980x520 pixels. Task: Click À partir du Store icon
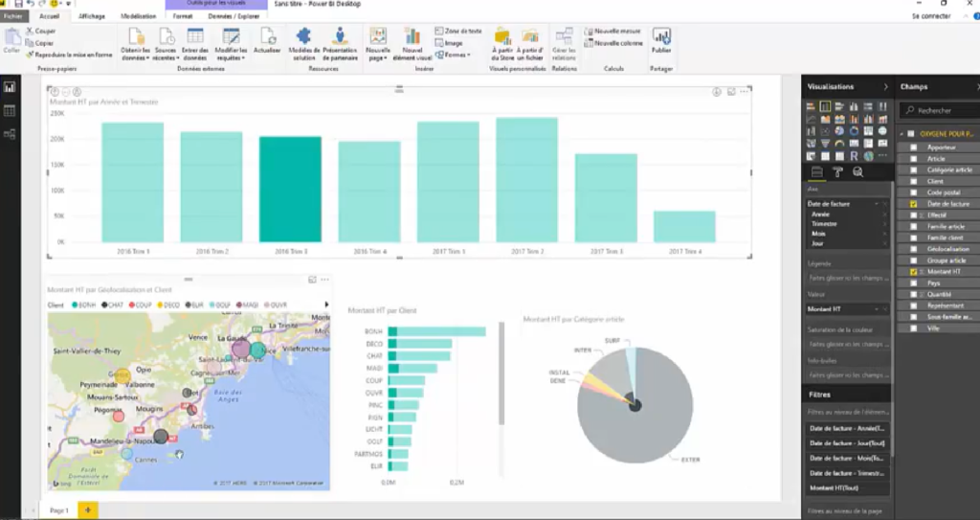click(x=501, y=41)
